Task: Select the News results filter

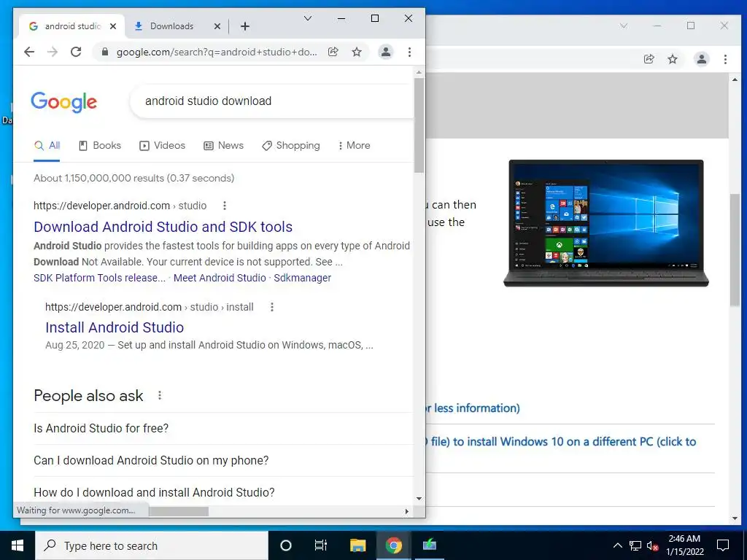Action: pos(223,146)
